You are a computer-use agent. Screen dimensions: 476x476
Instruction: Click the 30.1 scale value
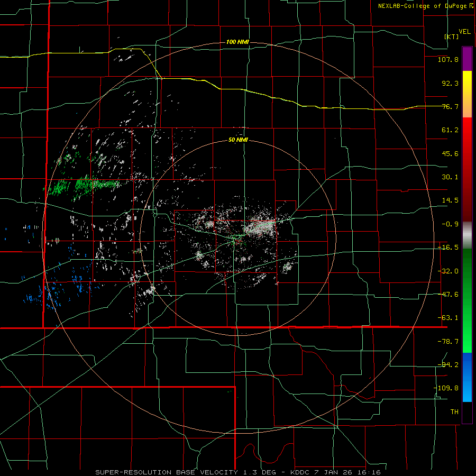[450, 177]
